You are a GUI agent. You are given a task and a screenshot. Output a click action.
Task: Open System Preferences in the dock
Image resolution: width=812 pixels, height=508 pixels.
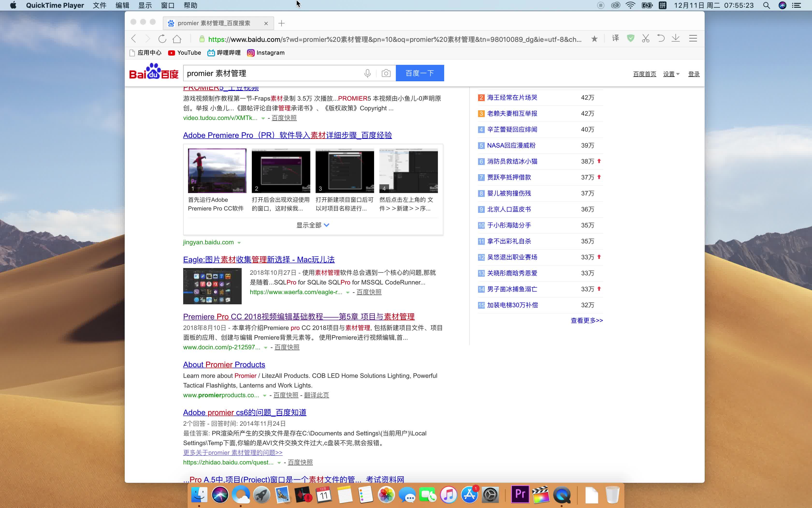pos(490,494)
